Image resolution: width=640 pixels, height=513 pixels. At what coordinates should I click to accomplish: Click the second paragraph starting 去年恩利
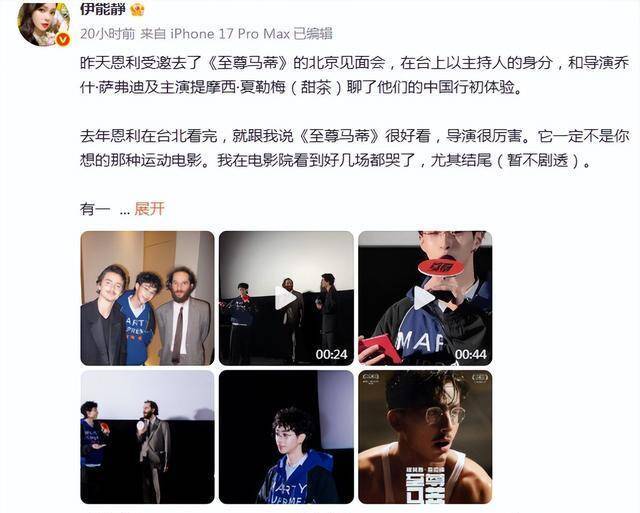click(x=355, y=148)
